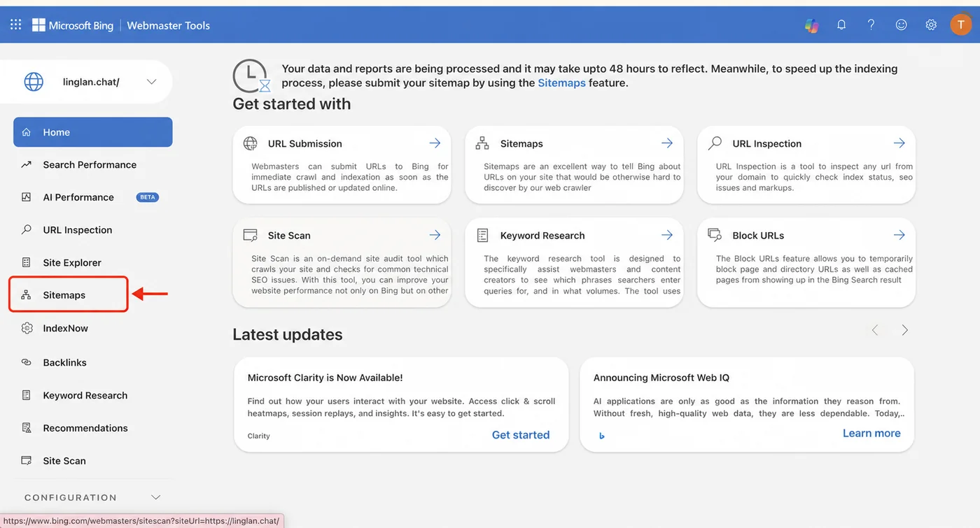Screen dimensions: 980x528
Task: Click Get started for Microsoft Clarity
Action: 521,435
